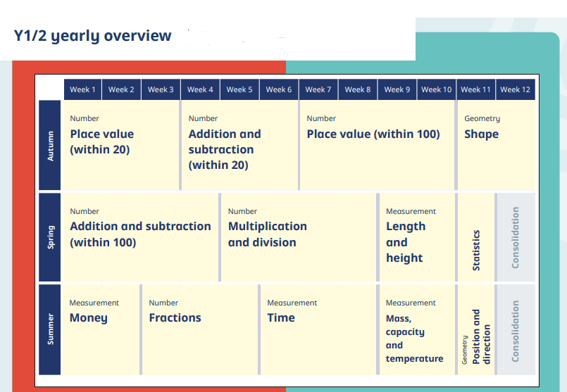Select the Week 7 column header
Screen dimensions: 567x392
tap(318, 89)
